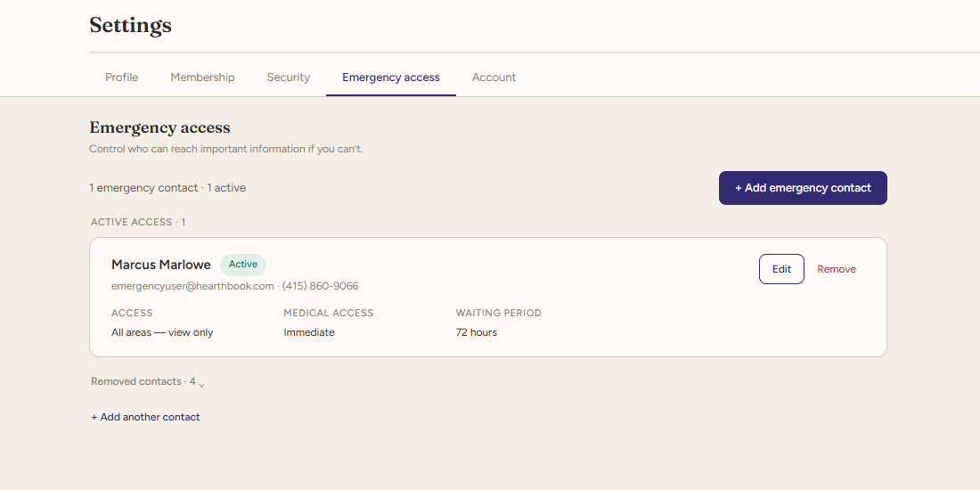Click the 72 hours waiting period value
The width and height of the screenshot is (980, 490).
tap(477, 332)
